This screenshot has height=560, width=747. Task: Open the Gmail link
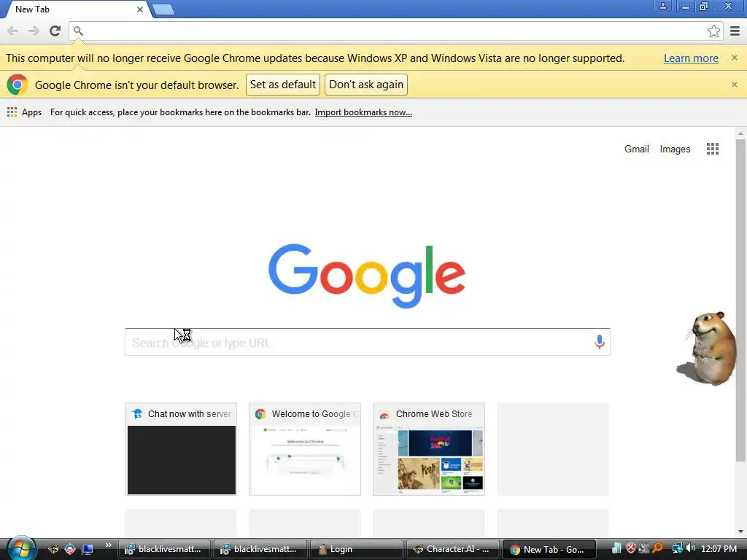636,149
